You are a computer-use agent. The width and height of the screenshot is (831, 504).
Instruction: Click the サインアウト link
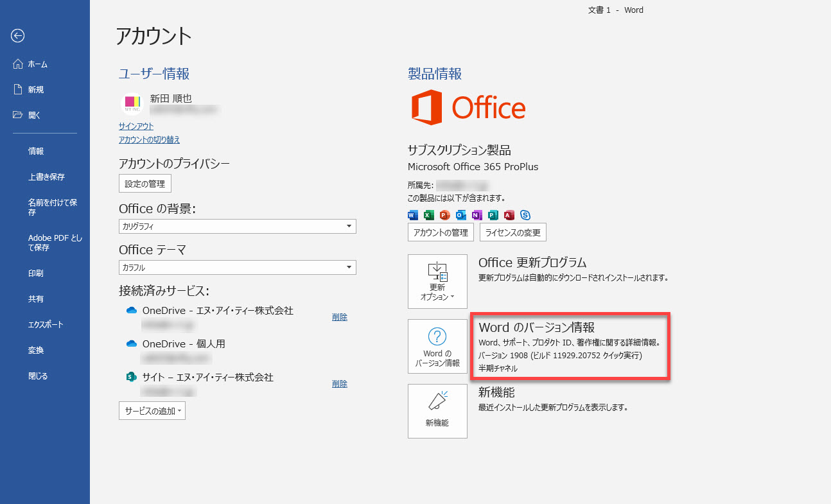click(x=136, y=126)
